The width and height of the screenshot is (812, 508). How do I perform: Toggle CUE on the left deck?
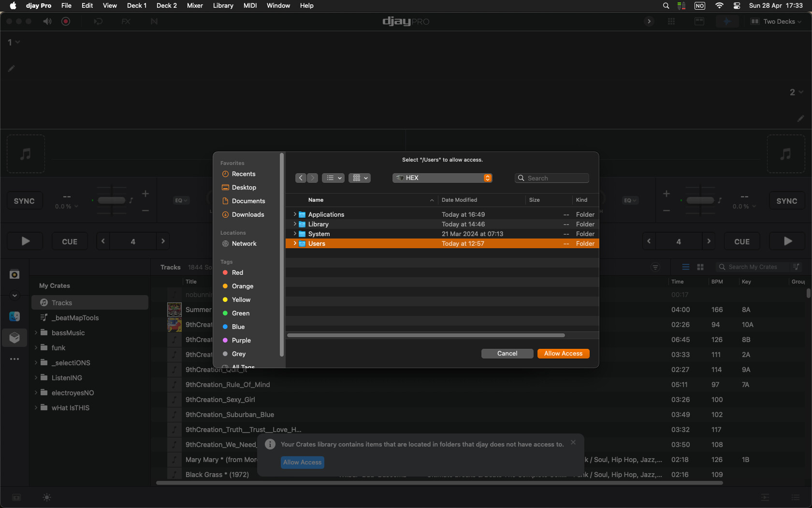click(70, 241)
